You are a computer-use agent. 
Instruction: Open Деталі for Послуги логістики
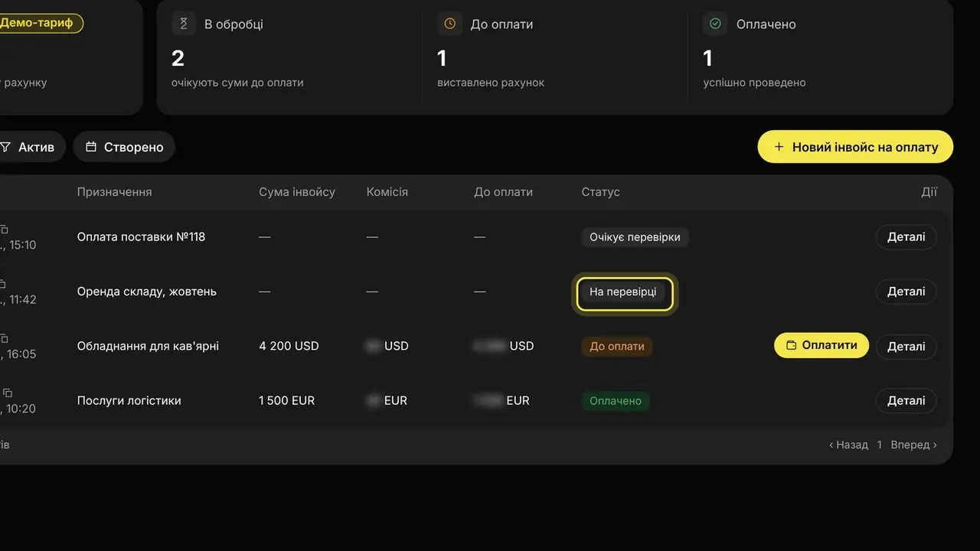906,400
